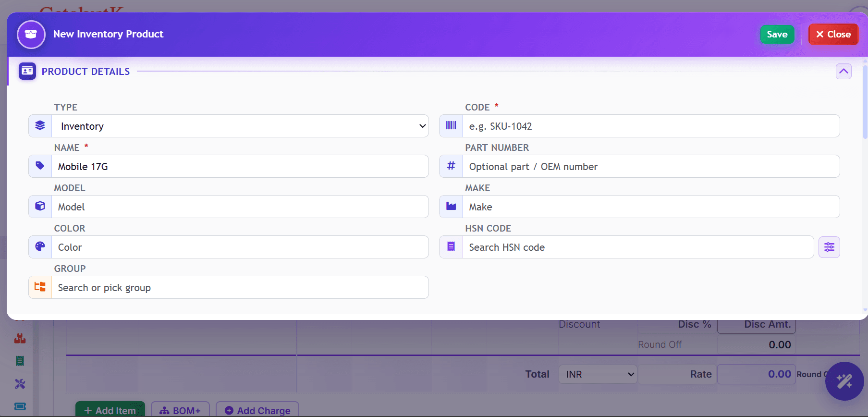
Task: Click the PRODUCT DETAILS heading text
Action: point(86,71)
